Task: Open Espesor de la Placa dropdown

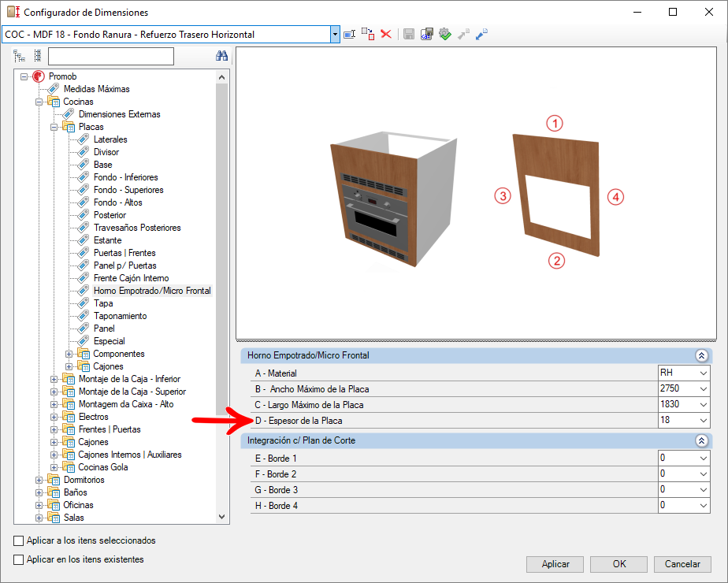Action: click(704, 421)
